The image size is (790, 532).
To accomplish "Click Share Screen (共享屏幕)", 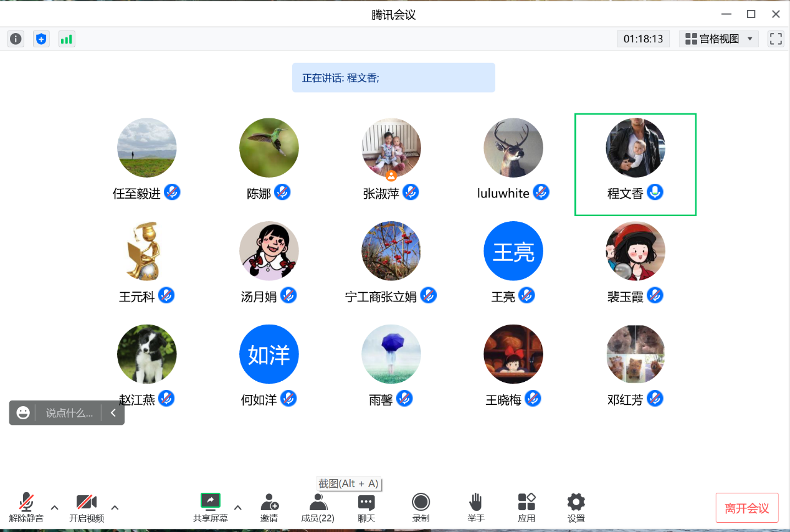I will point(210,507).
